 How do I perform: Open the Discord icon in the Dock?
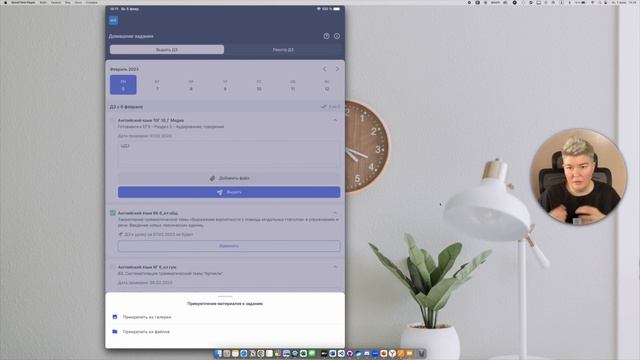[x=367, y=353]
